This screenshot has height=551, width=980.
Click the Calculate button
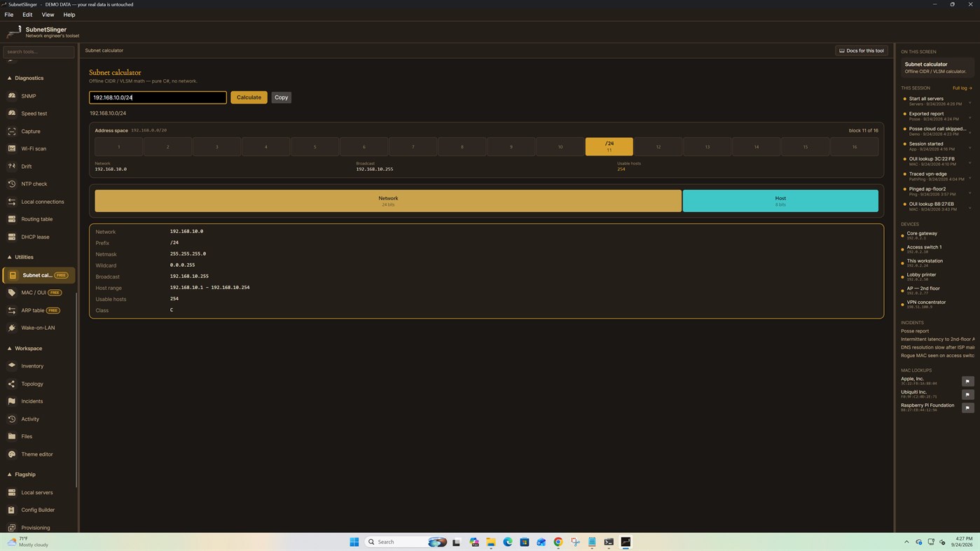pyautogui.click(x=249, y=97)
